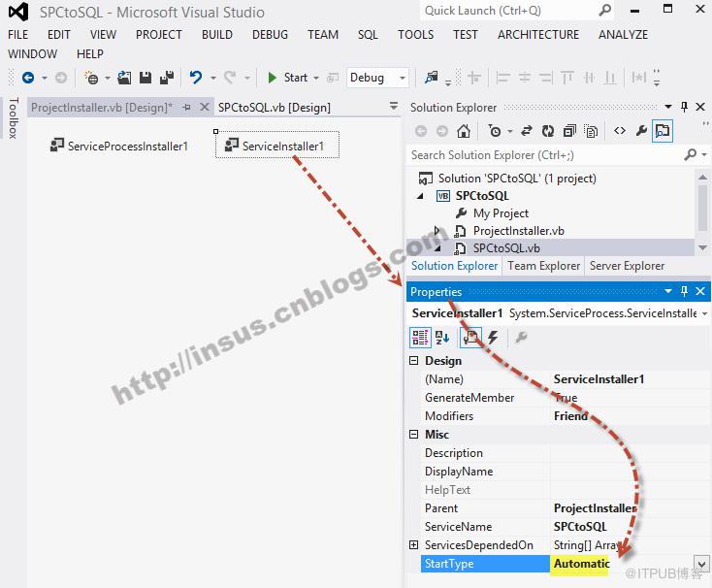Sort properties alphabetically
This screenshot has height=588, width=712.
(441, 338)
